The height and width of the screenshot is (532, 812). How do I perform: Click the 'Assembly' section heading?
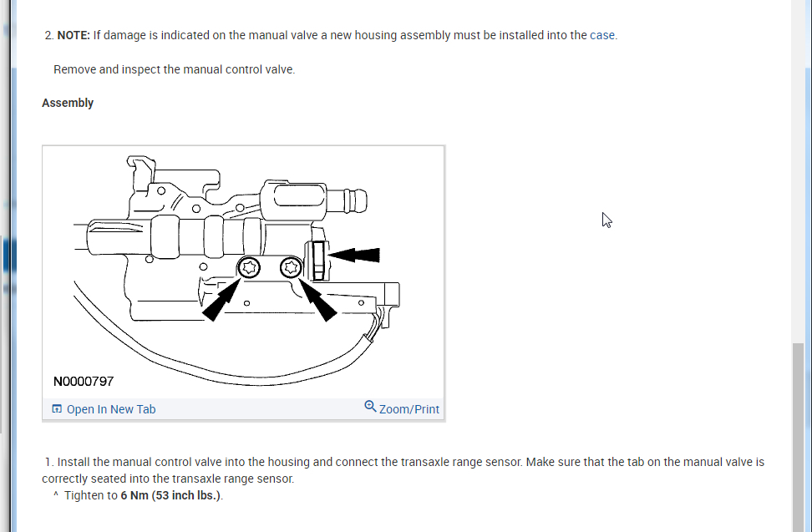(68, 103)
